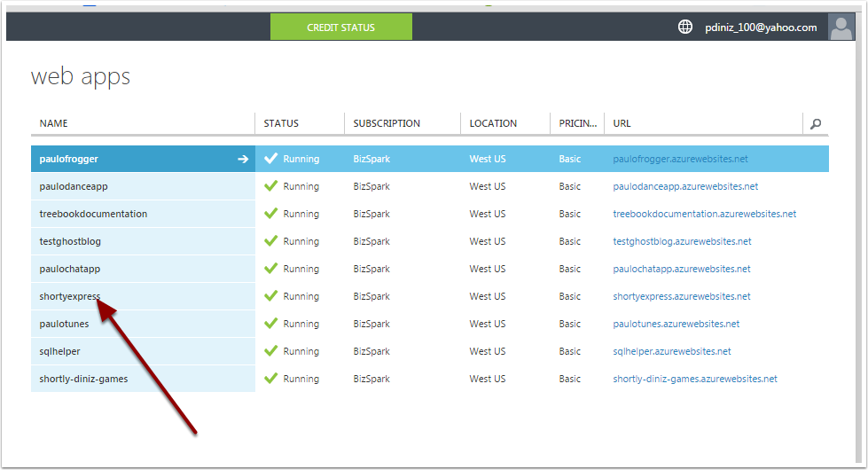This screenshot has width=868, height=470.
Task: Click the URL column header
Action: [622, 123]
